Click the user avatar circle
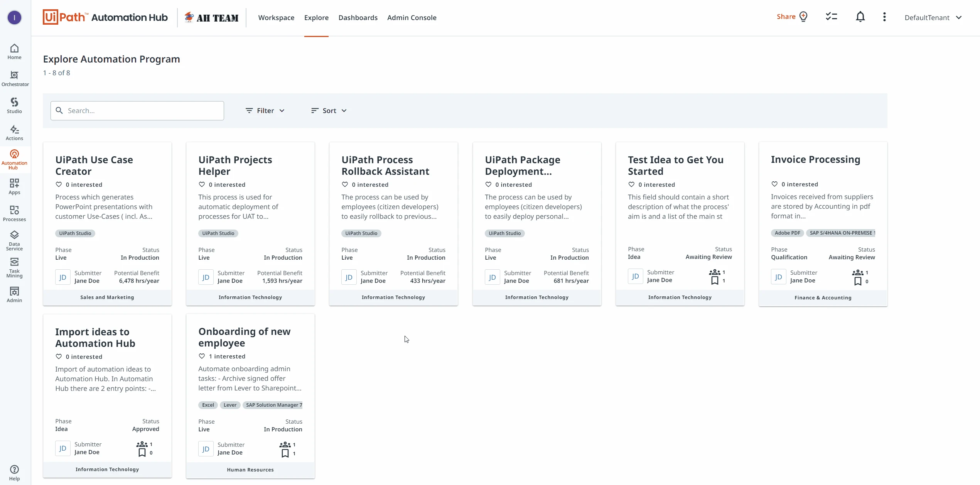Screen dimensions: 980x485 (x=15, y=17)
